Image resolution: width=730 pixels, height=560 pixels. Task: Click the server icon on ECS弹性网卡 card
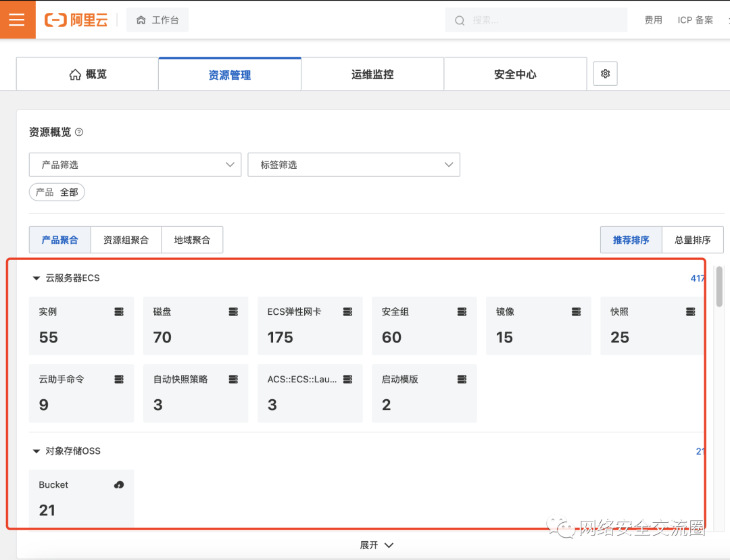tap(348, 311)
